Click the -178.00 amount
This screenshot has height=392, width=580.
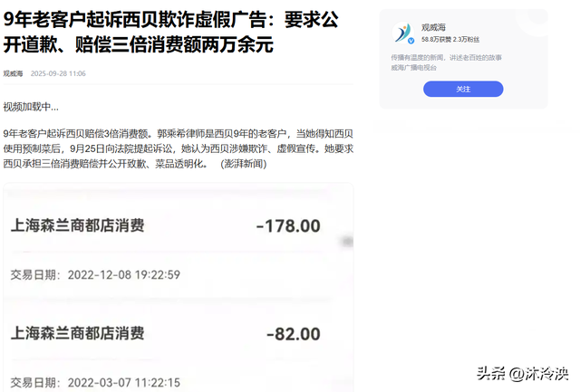pos(288,226)
